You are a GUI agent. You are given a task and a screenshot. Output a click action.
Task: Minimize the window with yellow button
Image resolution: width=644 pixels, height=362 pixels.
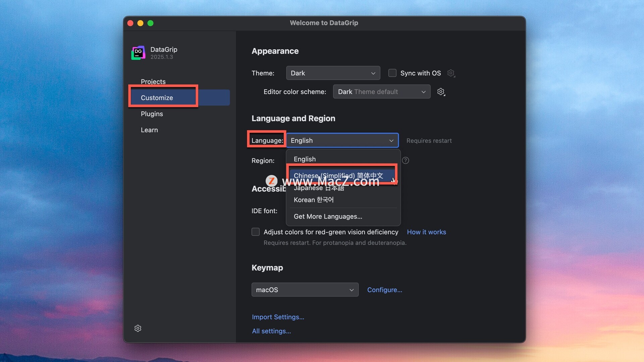[141, 23]
